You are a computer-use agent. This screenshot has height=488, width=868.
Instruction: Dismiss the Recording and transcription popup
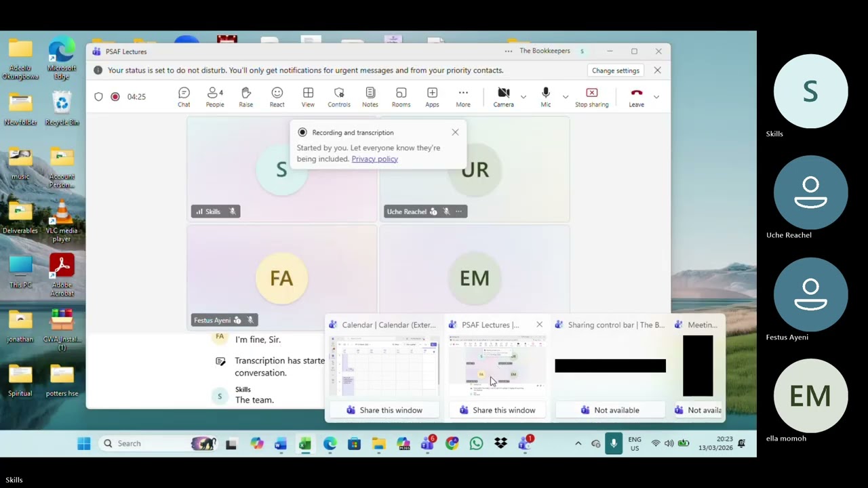(x=455, y=132)
